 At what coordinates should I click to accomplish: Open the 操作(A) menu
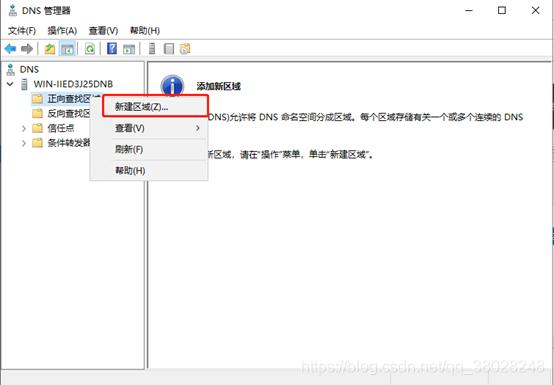62,31
